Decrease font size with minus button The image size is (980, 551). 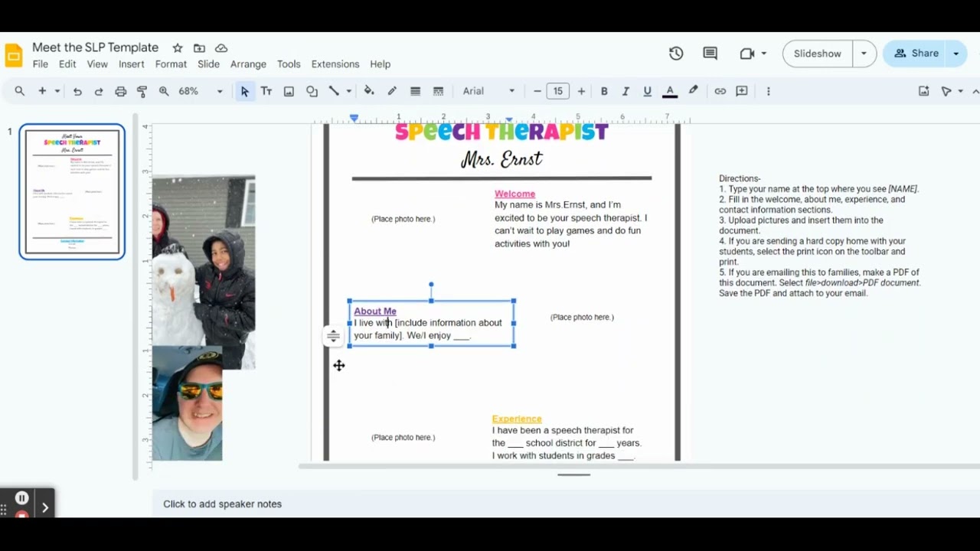537,91
